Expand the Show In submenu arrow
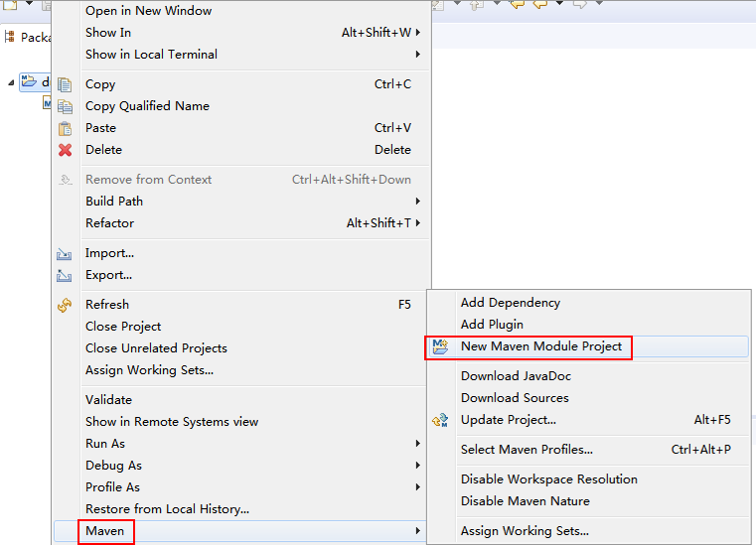Image resolution: width=756 pixels, height=545 pixels. (418, 33)
